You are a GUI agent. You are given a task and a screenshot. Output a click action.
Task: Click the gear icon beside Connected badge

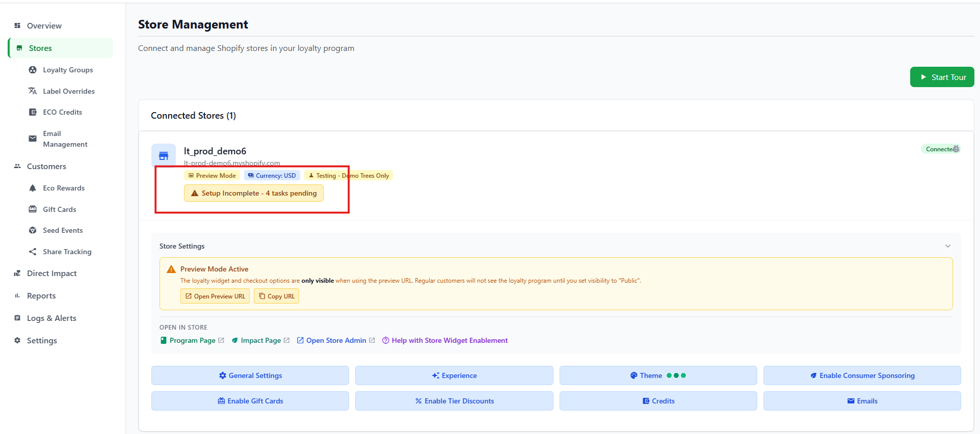click(x=956, y=149)
